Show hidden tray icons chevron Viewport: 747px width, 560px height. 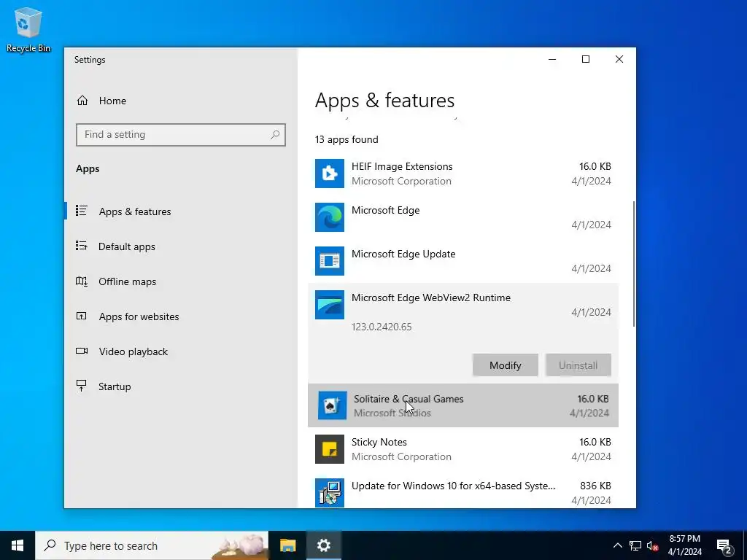tap(617, 545)
